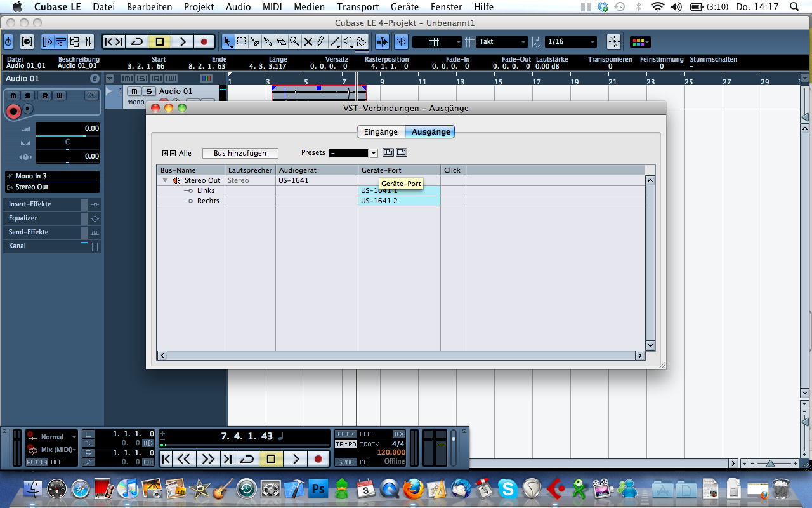Select the Line tool in toolbar

(x=334, y=42)
